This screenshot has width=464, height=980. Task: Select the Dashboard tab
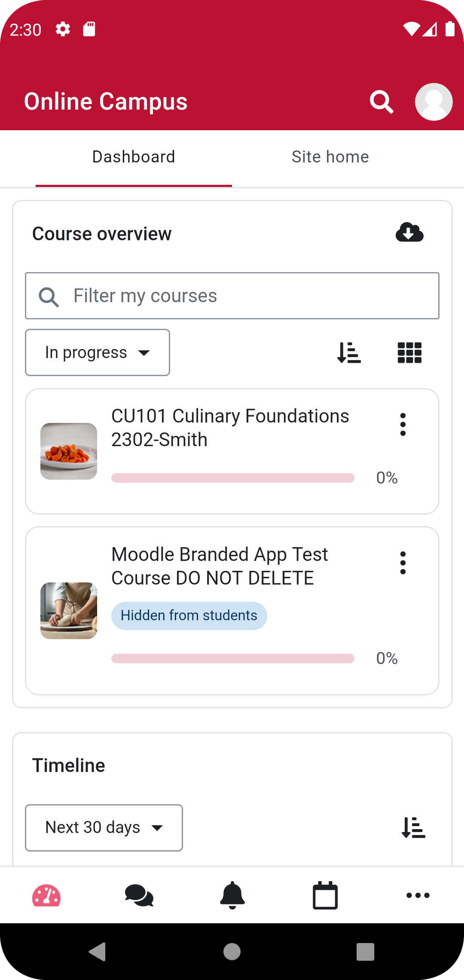coord(134,157)
